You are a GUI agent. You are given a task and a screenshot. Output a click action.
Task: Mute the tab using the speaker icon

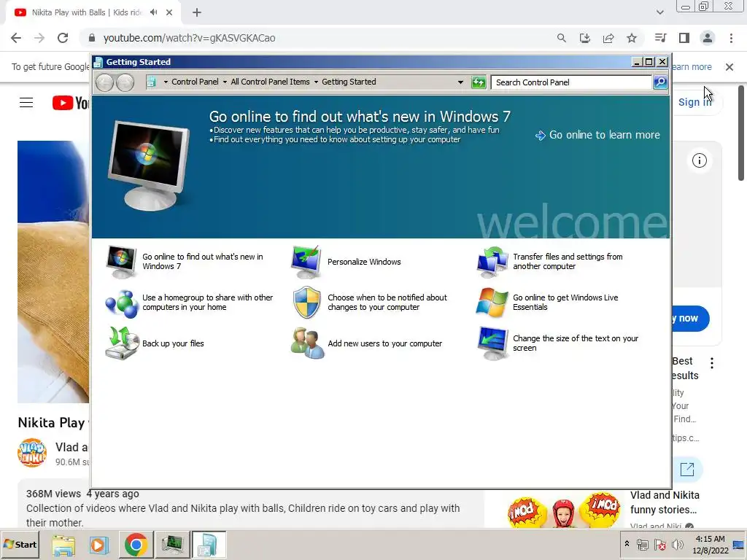click(153, 12)
